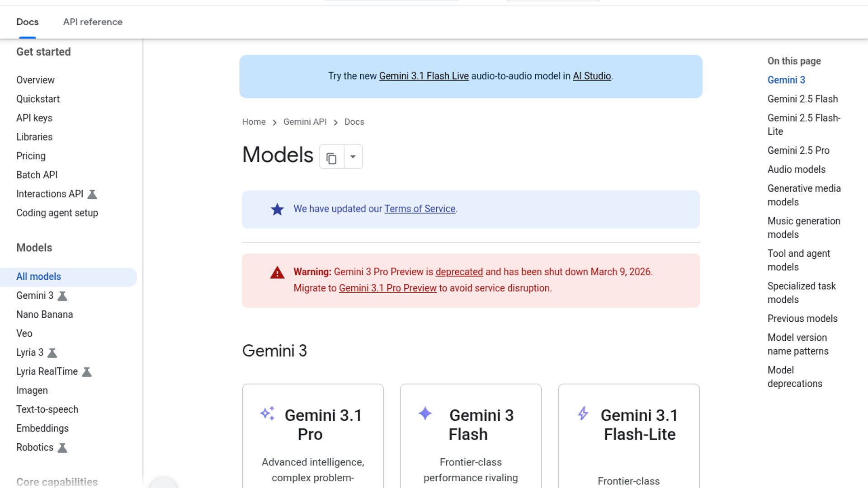Click the sparkle icon on Gemini 3.1 Pro card

(x=267, y=413)
